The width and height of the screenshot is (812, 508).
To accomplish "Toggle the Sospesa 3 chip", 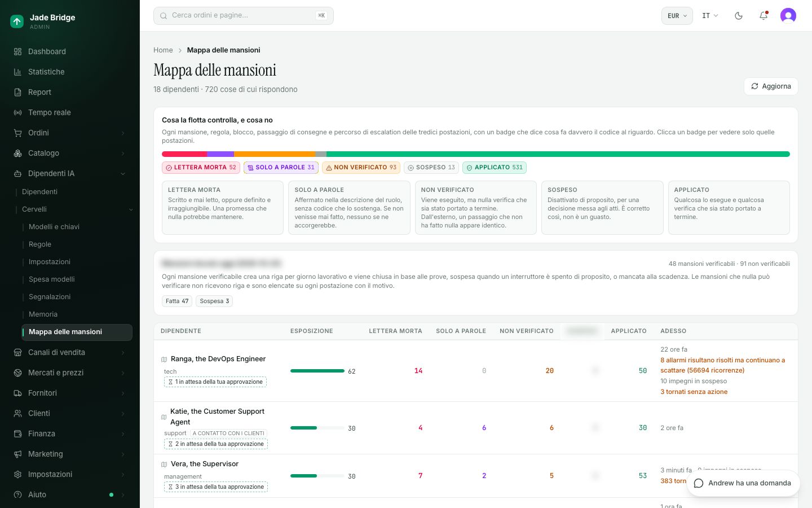I will tap(214, 301).
